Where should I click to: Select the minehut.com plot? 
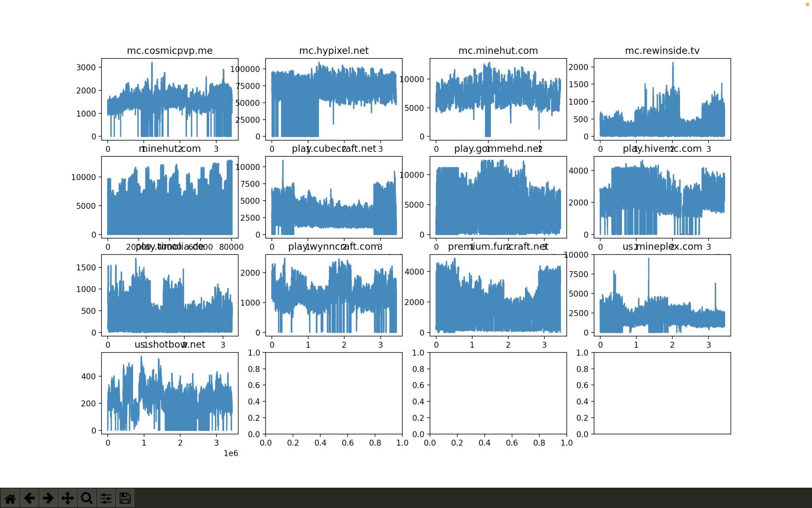[170, 197]
